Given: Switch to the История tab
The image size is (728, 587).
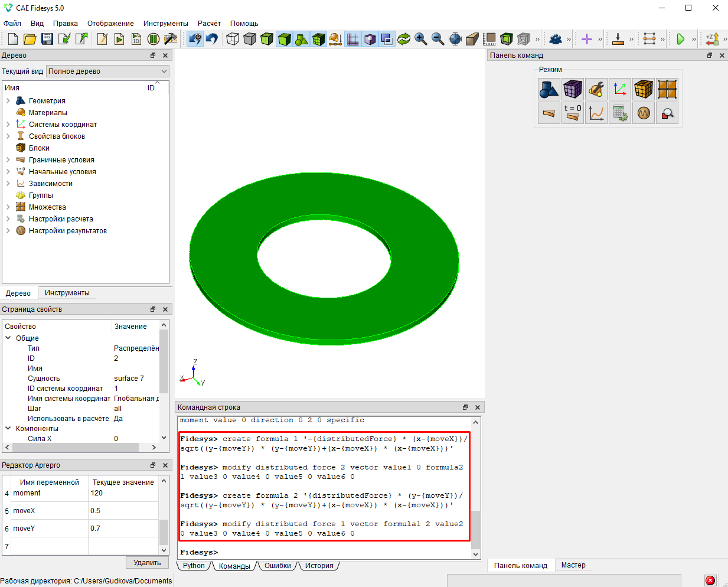Looking at the screenshot, I should pyautogui.click(x=319, y=566).
